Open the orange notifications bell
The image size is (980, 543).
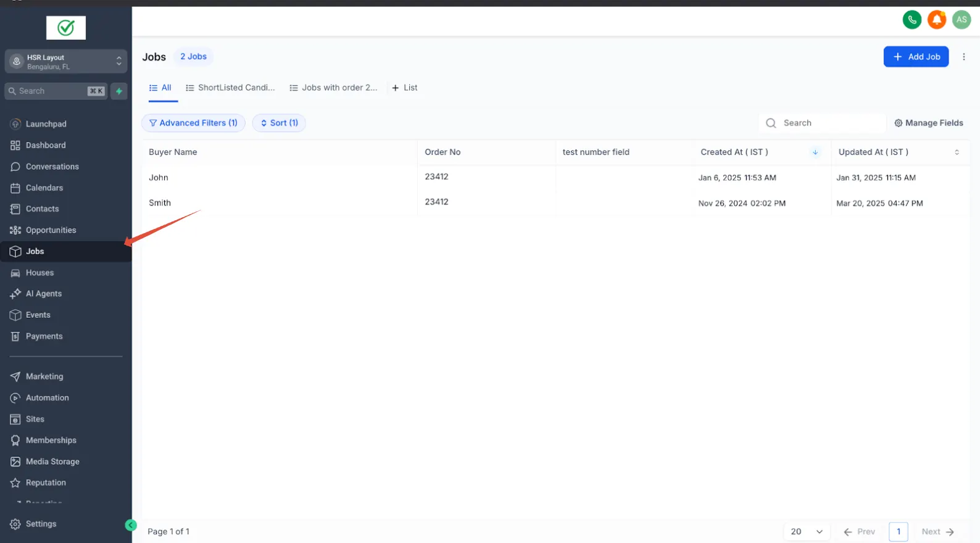937,20
